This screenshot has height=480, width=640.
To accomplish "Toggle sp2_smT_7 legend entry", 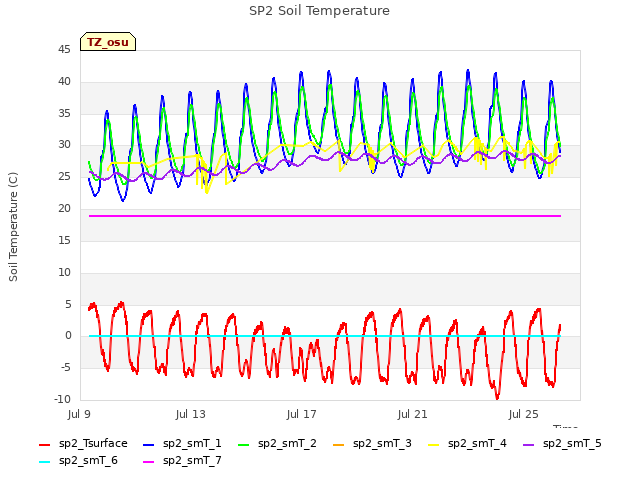I will pos(182,461).
